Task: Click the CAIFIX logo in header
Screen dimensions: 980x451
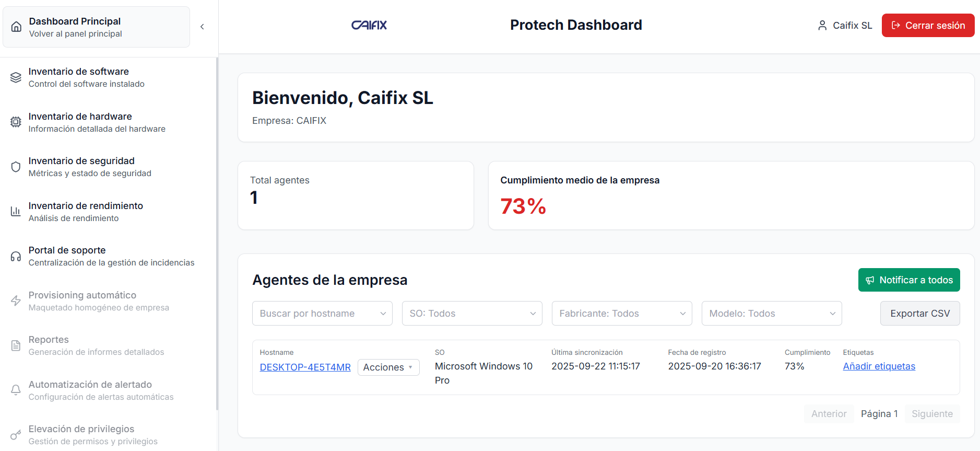Action: click(369, 25)
